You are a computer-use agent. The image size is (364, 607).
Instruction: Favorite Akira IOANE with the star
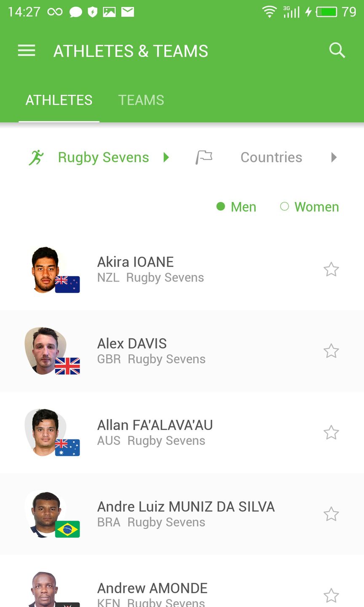[x=331, y=269]
